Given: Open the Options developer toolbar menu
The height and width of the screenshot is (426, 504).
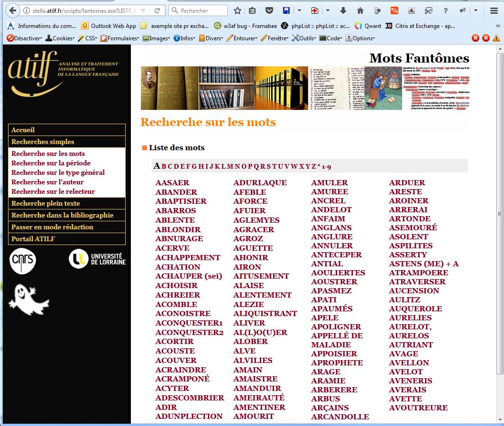Looking at the screenshot, I should (360, 38).
